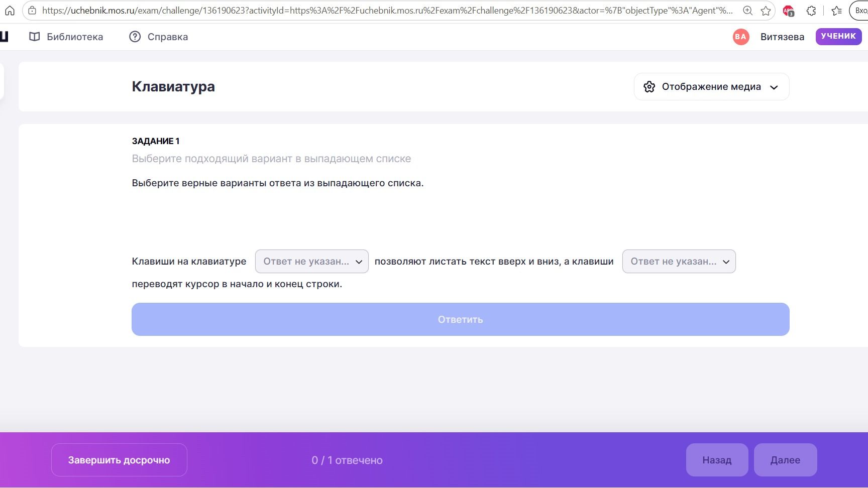868x488 pixels.
Task: Open the extensions puzzle icon
Action: click(x=811, y=11)
